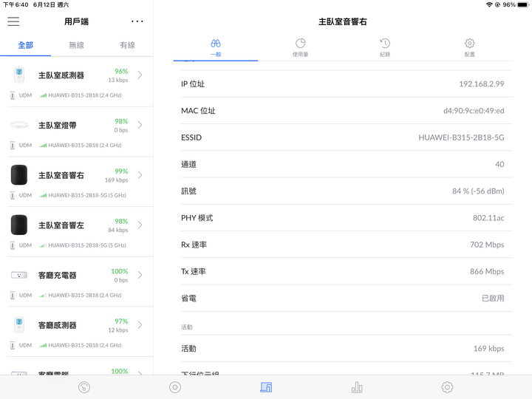Open the clients icon in bottom bar
Image resolution: width=532 pixels, height=399 pixels.
pos(266,387)
